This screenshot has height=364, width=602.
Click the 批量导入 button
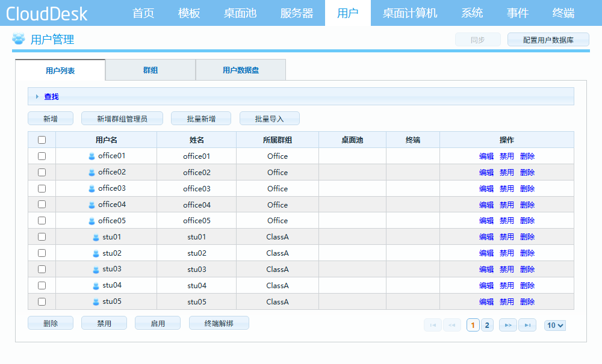click(270, 119)
